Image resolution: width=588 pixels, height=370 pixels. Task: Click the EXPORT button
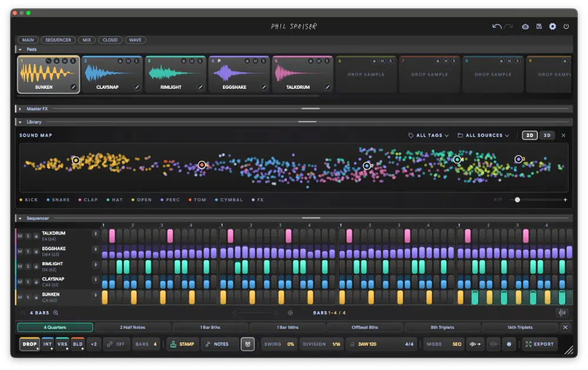coord(540,344)
